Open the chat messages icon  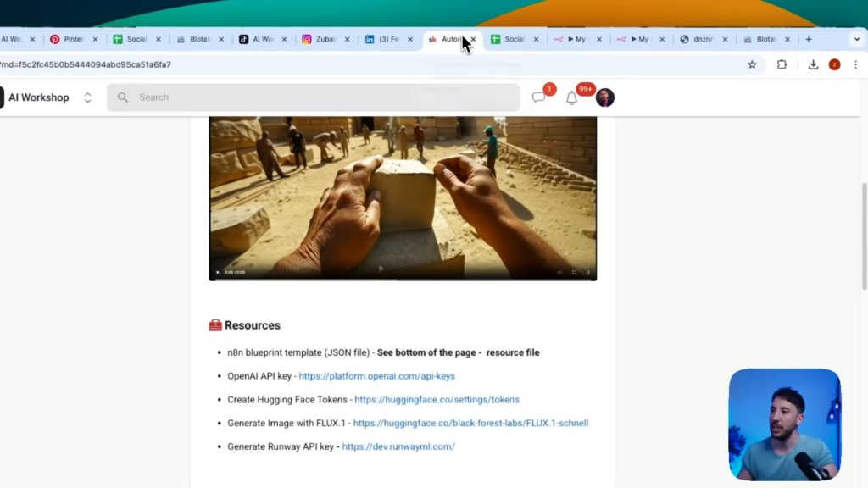[538, 97]
